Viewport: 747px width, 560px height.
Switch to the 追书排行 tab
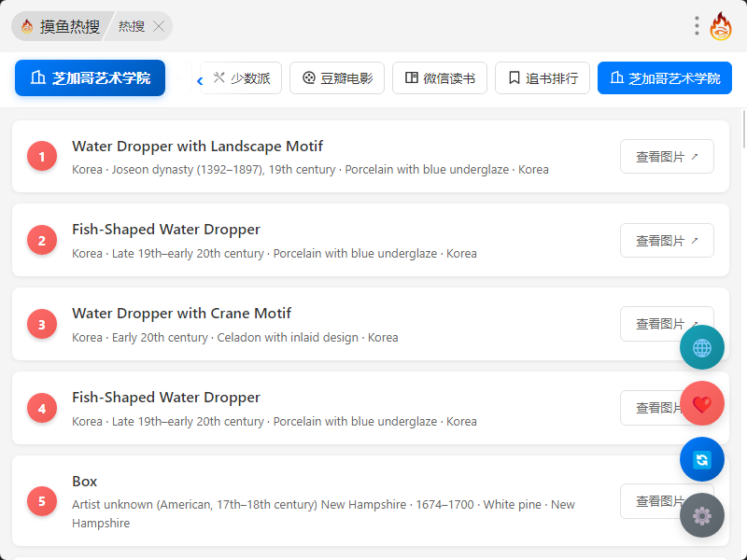point(543,78)
